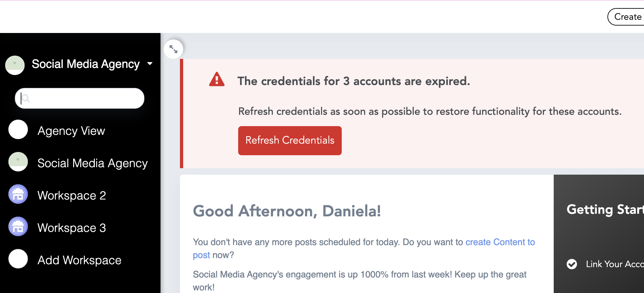Click the Agency View avatar circle
Viewport: 644px width, 293px height.
[x=18, y=130]
